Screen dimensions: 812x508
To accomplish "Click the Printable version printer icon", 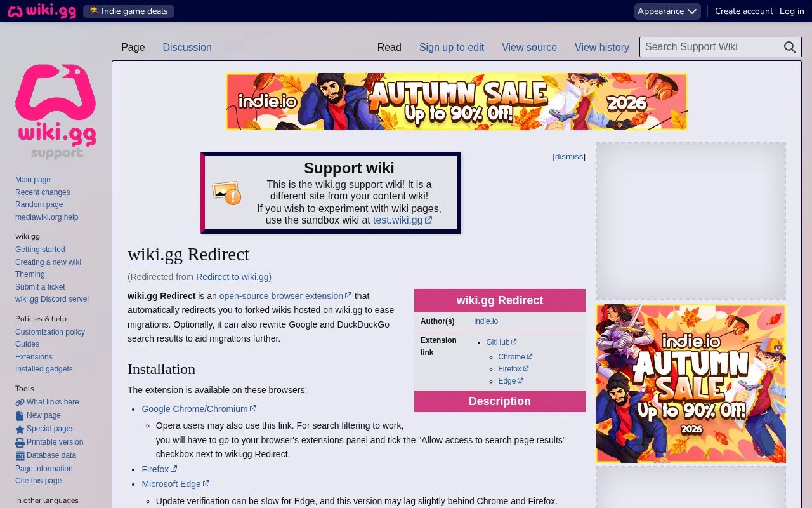I will coord(20,443).
